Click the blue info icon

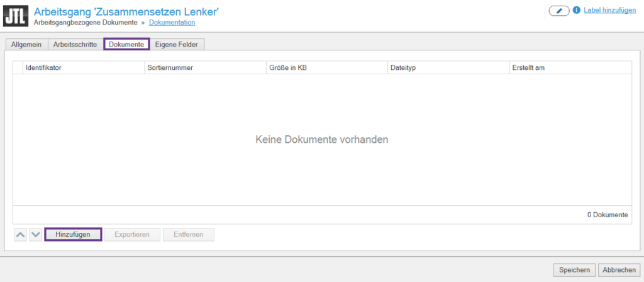[576, 10]
